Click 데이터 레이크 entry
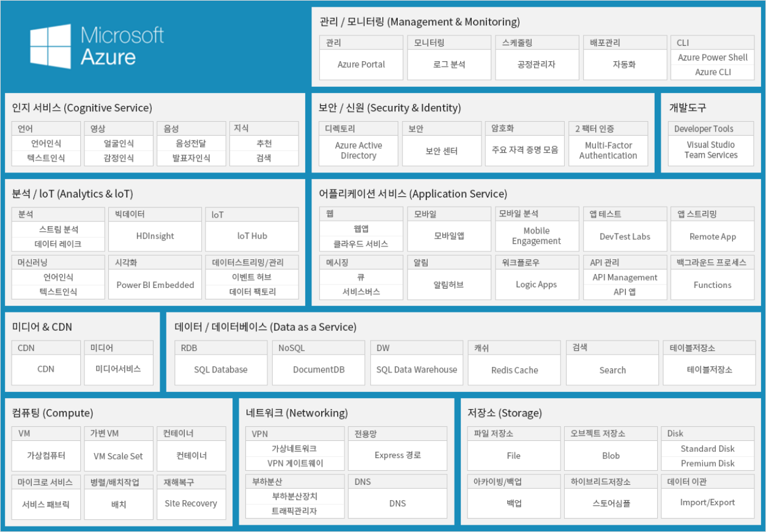766x532 pixels. pyautogui.click(x=59, y=244)
